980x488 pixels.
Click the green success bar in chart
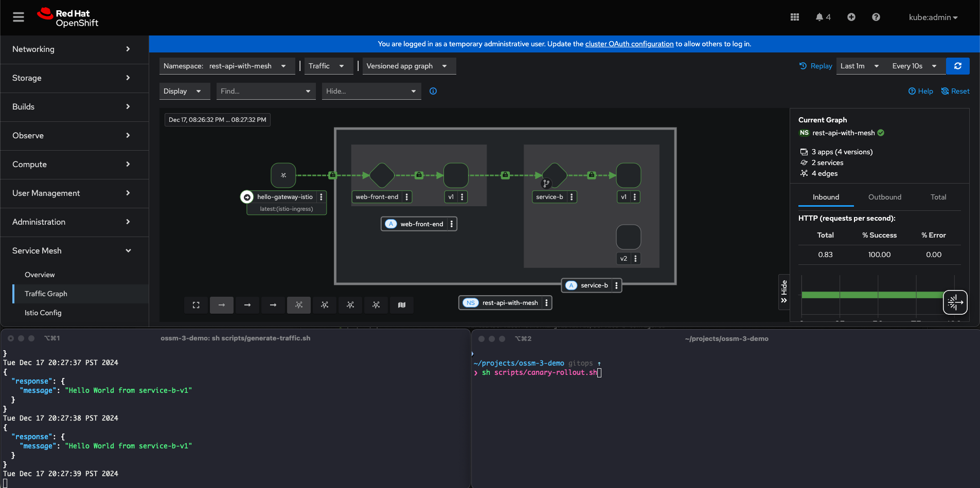click(x=872, y=295)
